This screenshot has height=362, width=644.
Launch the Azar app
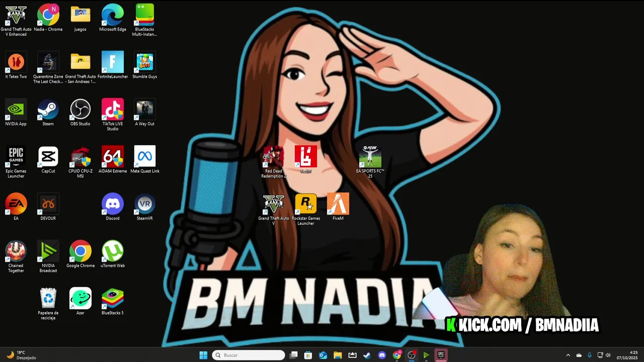(80, 302)
